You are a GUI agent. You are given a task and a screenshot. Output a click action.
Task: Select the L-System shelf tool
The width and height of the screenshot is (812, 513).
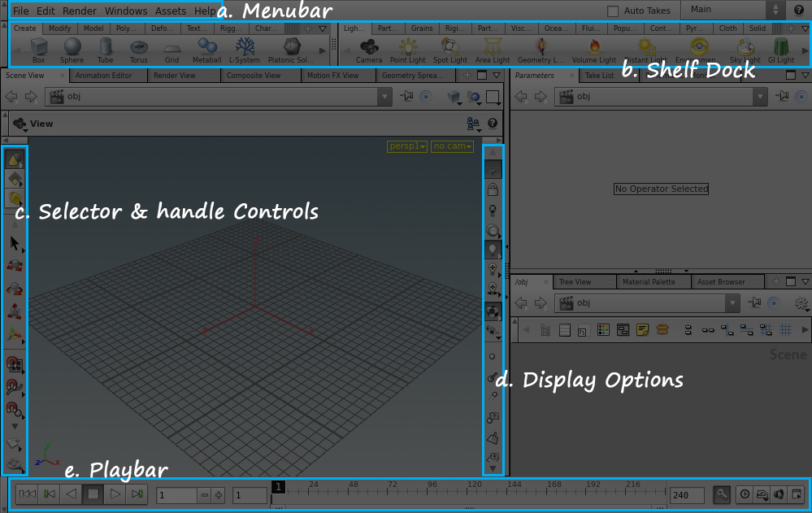pos(245,50)
